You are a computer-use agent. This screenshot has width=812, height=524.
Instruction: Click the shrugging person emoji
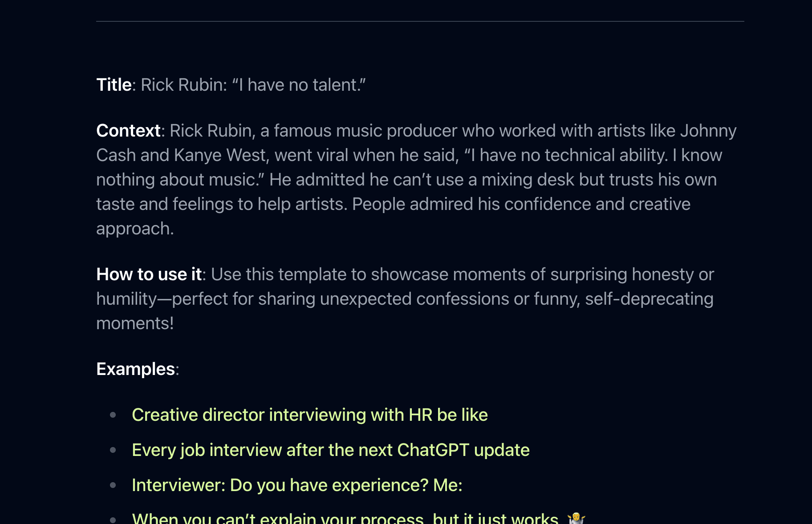tap(576, 519)
